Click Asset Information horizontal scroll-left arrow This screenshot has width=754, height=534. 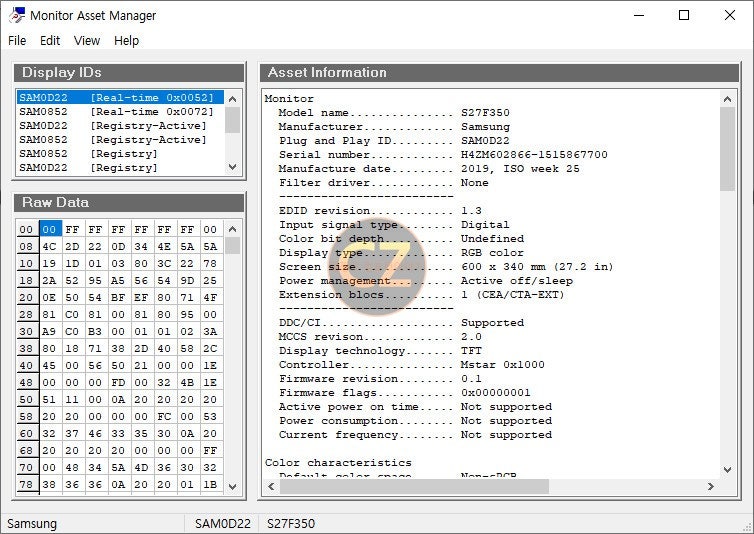click(x=271, y=486)
